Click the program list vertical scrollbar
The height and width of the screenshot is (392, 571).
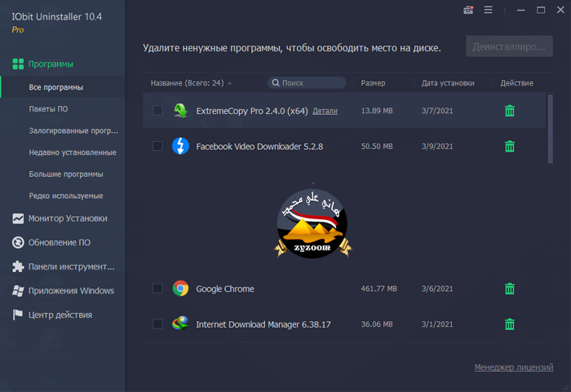[x=551, y=129]
